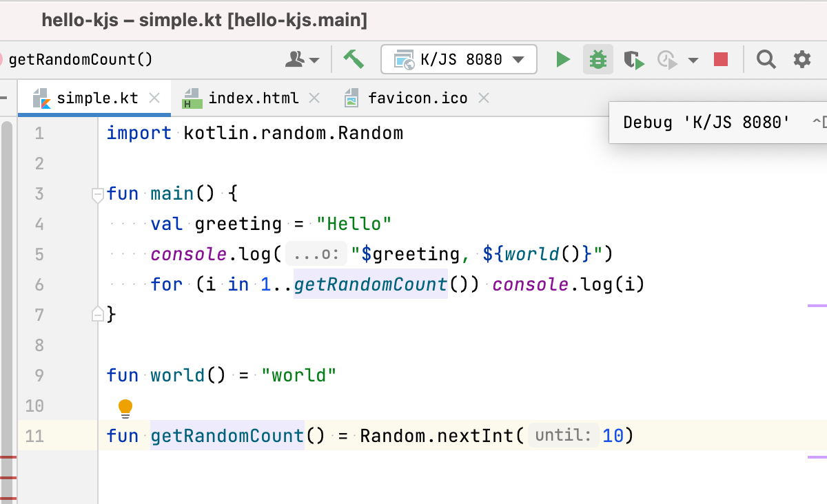
Task: Click the "...o:" parameter hint
Action: (316, 254)
